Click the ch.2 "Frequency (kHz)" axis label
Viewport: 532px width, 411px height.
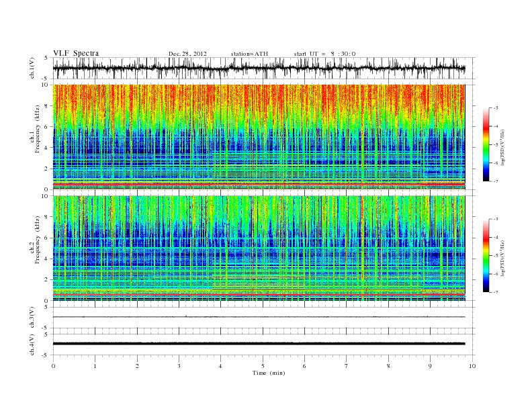[38, 240]
